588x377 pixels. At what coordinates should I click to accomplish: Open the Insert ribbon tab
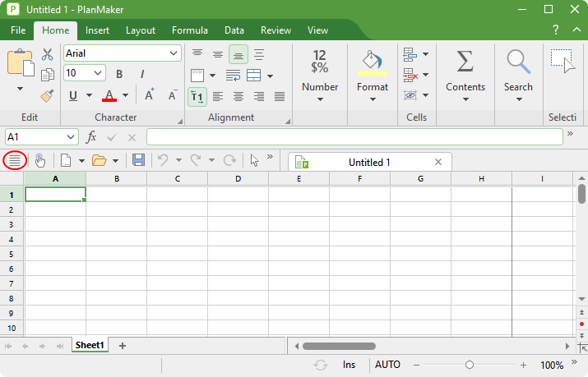pyautogui.click(x=97, y=30)
